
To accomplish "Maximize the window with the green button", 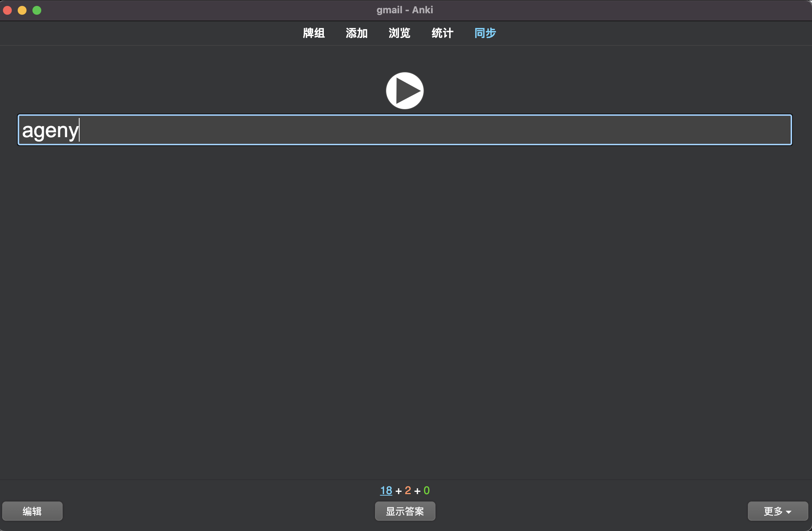I will [x=37, y=10].
